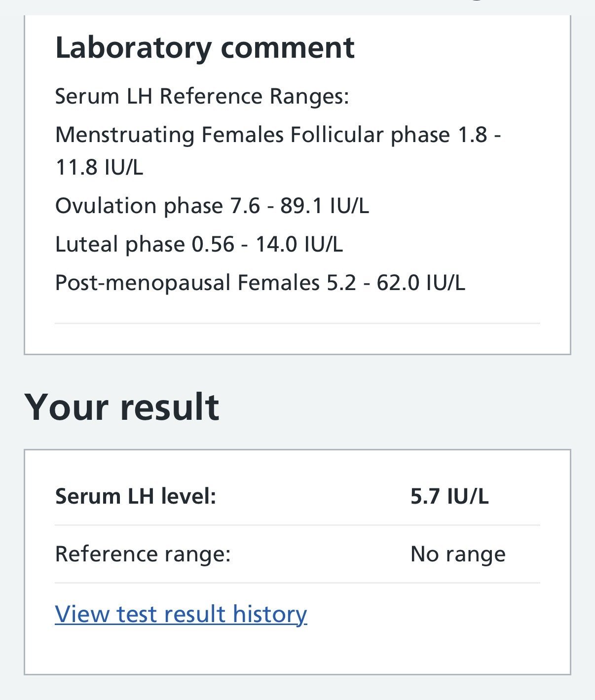Click the Laboratory comment heading
Screen dimensions: 595x700
205,48
